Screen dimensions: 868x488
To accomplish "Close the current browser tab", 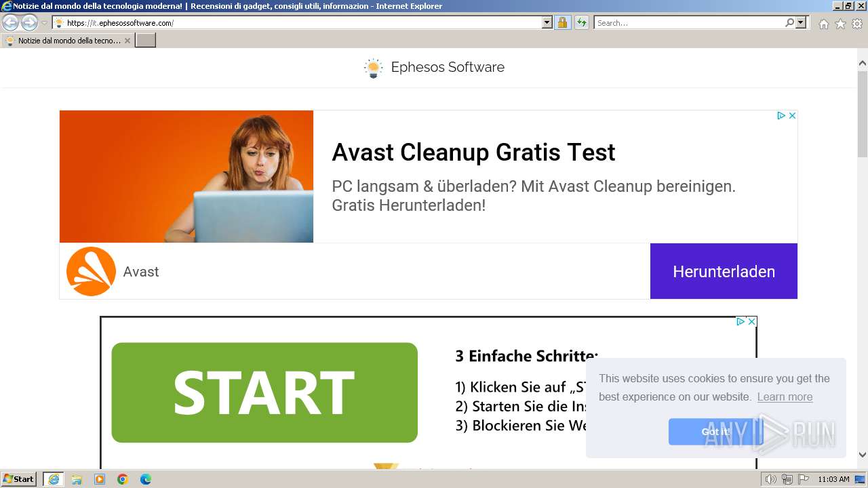I will 127,41.
